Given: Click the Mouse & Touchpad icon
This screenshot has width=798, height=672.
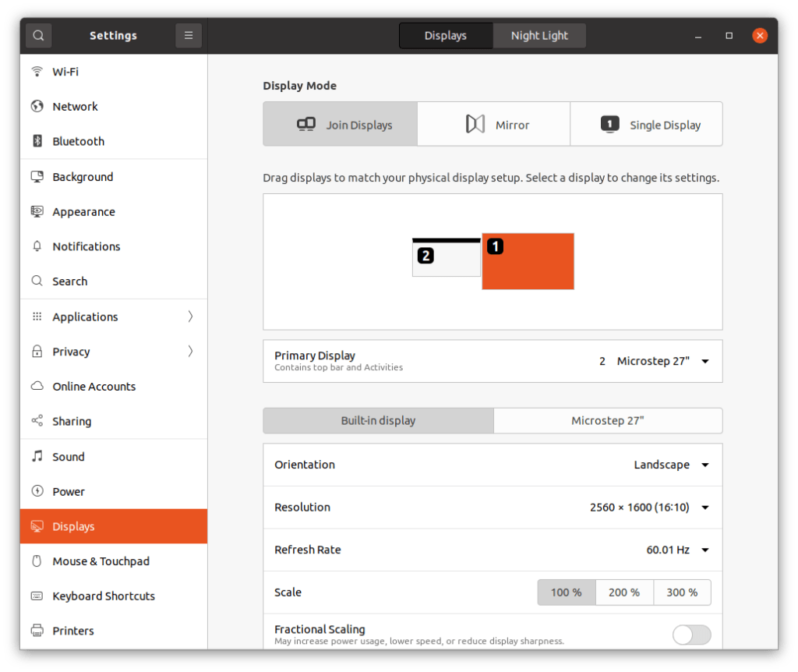Looking at the screenshot, I should (37, 561).
